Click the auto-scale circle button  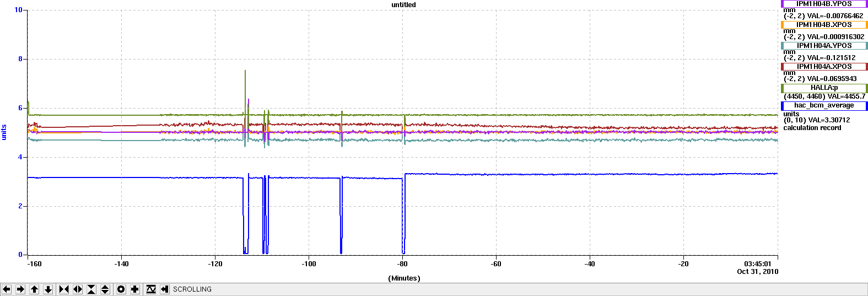pyautogui.click(x=121, y=289)
